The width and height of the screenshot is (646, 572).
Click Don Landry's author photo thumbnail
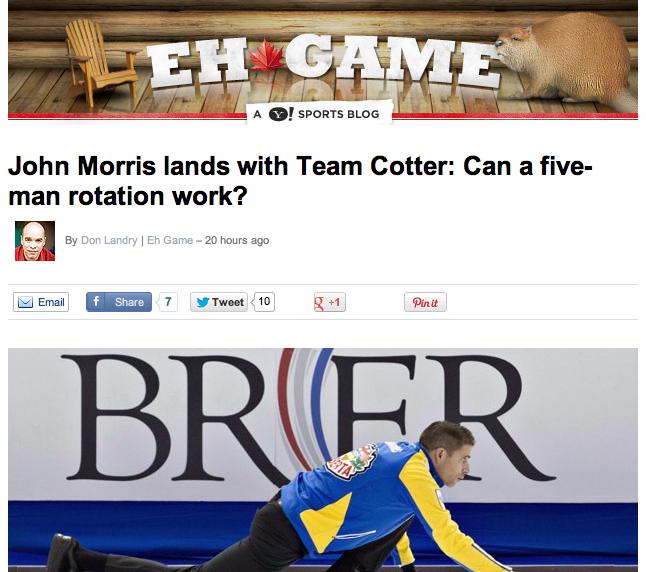[x=35, y=241]
